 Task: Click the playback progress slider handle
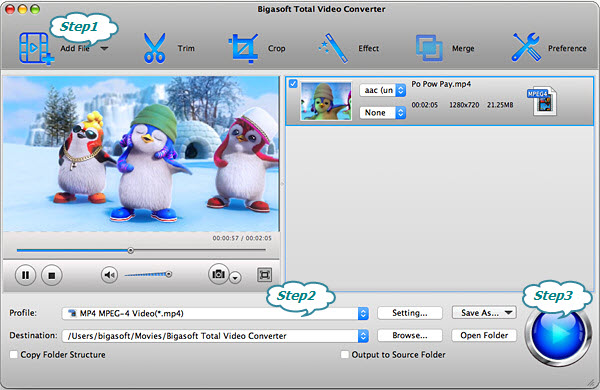(x=130, y=251)
